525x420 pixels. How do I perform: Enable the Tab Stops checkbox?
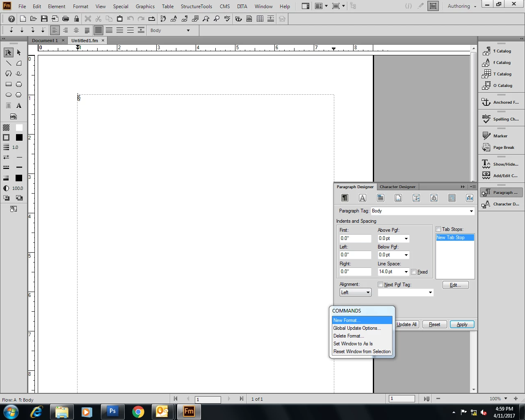(438, 229)
